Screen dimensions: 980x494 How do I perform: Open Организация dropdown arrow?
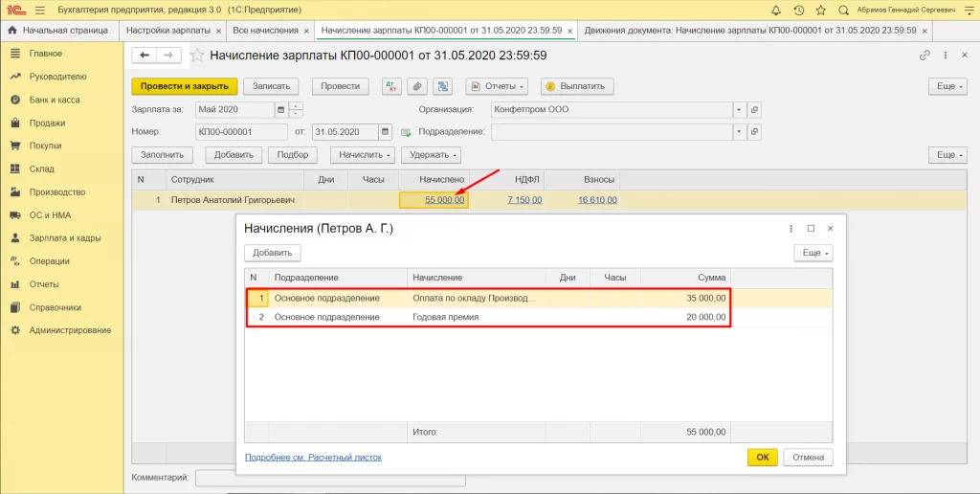740,109
